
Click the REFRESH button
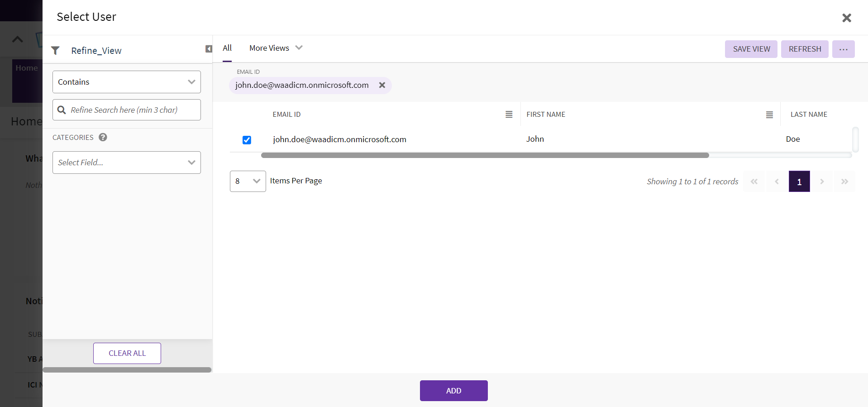(x=804, y=49)
